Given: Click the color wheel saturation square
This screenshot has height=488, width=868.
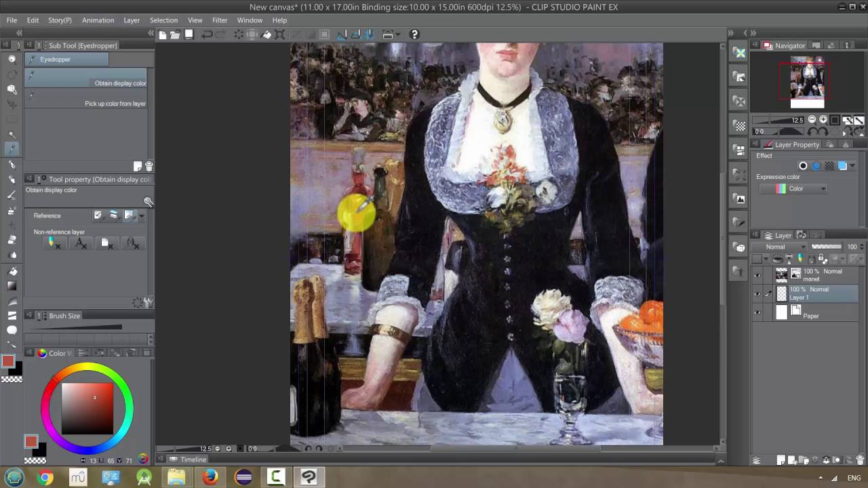Looking at the screenshot, I should click(87, 409).
